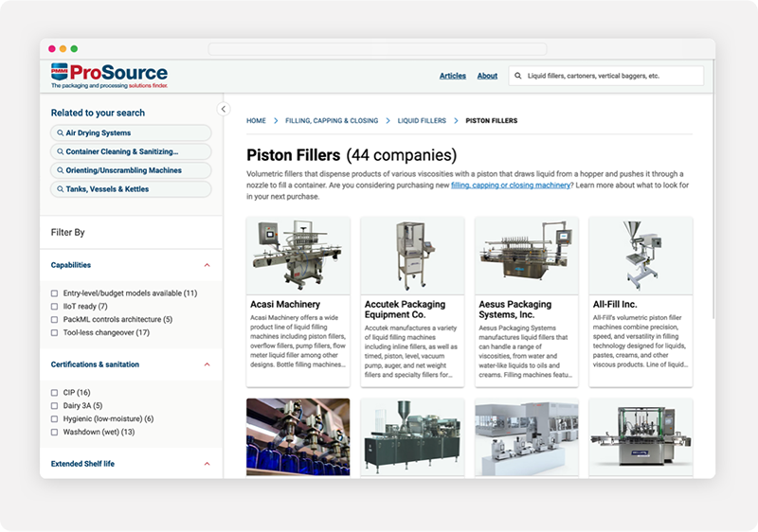
Task: Click the ProSource logo
Action: [x=109, y=76]
